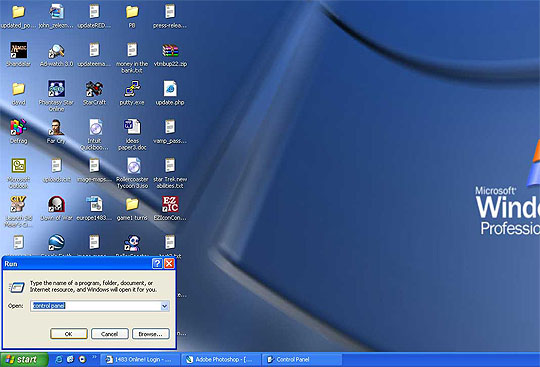The width and height of the screenshot is (540, 367).
Task: Select the Google Earth shortcut icon
Action: 56,243
